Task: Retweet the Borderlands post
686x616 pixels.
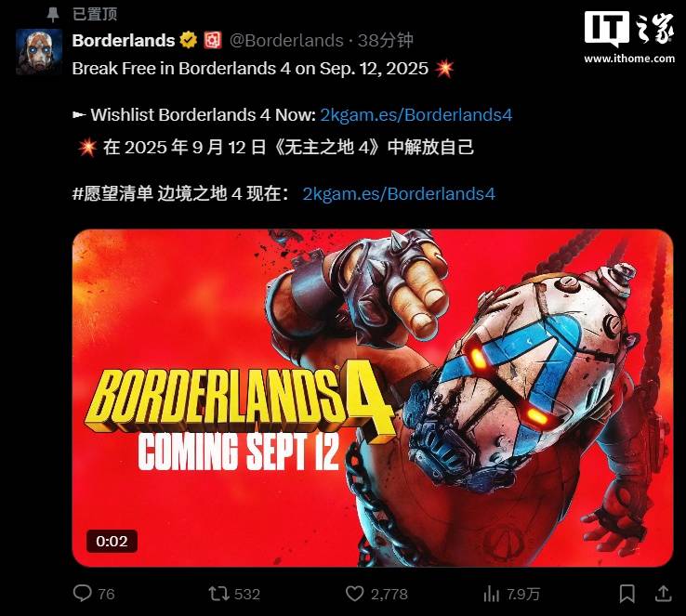Action: (218, 594)
